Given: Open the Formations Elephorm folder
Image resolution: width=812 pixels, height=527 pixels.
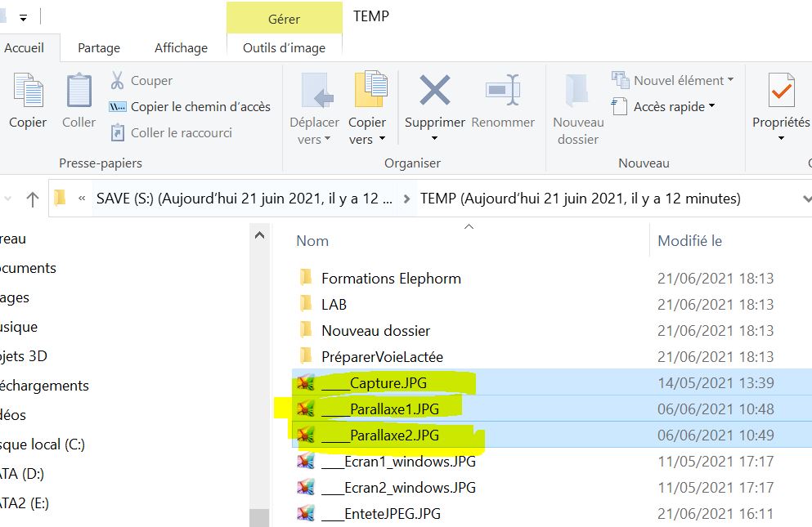Looking at the screenshot, I should click(x=391, y=279).
